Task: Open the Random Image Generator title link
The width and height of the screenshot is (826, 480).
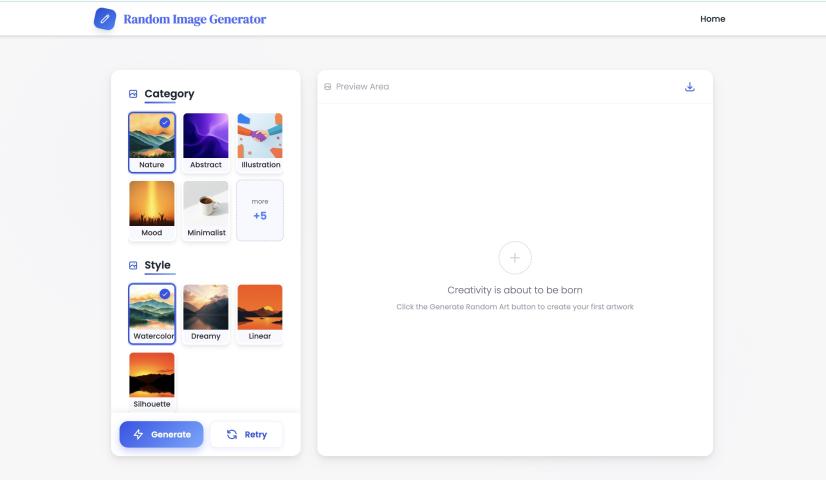Action: tap(194, 19)
